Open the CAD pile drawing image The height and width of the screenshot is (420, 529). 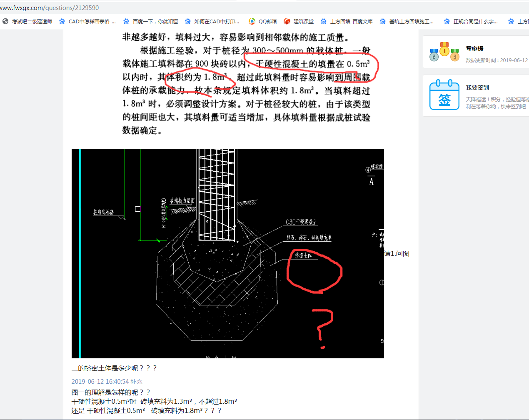pos(228,253)
